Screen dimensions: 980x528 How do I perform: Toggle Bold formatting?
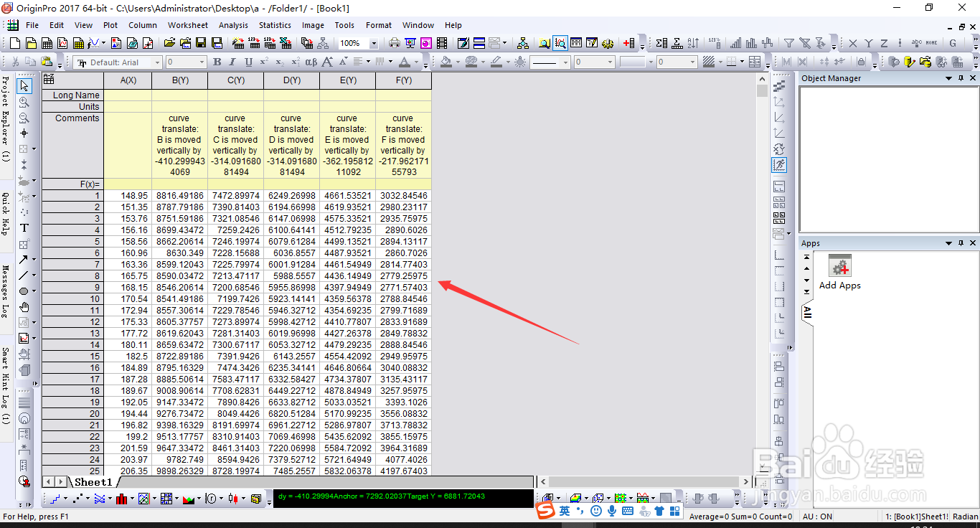[x=217, y=62]
